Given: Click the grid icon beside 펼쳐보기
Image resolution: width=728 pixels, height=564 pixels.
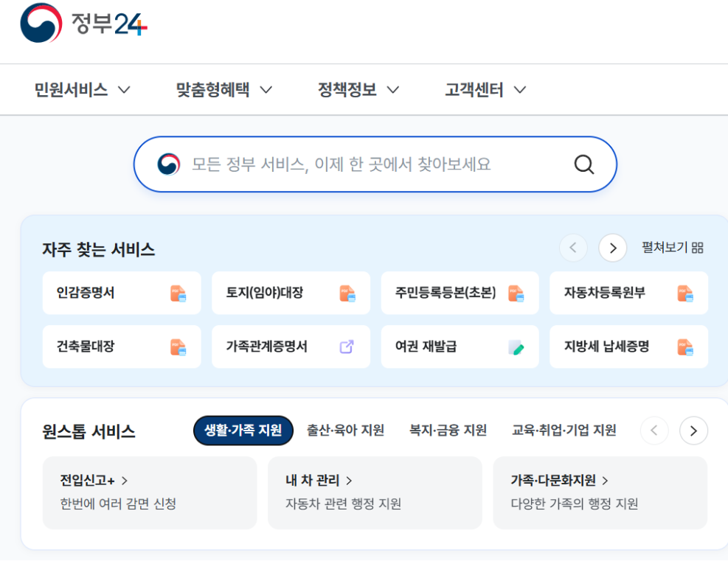Looking at the screenshot, I should (x=697, y=248).
